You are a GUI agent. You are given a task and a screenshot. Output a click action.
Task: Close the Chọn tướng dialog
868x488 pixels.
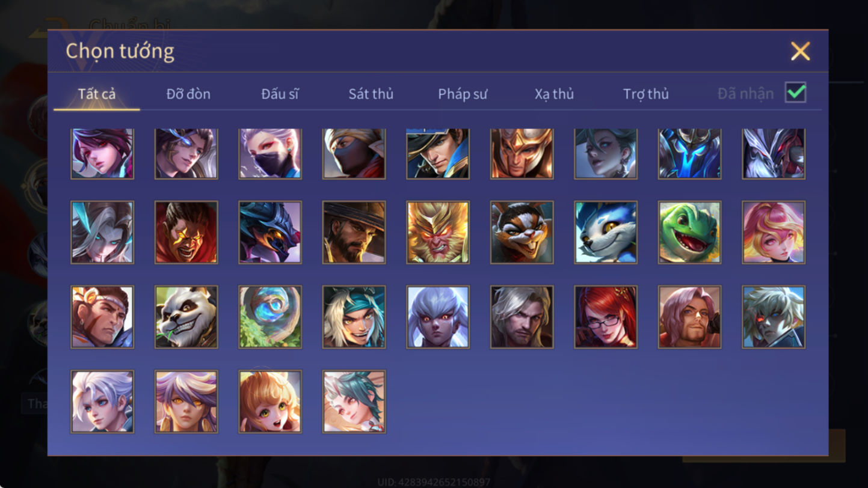point(801,51)
